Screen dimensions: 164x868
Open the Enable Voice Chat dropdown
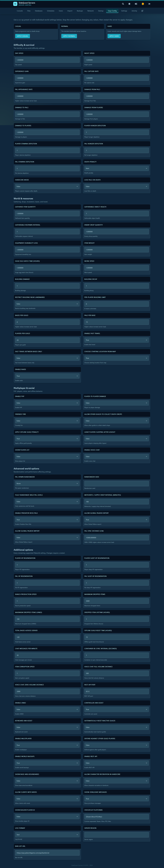[116, 457]
